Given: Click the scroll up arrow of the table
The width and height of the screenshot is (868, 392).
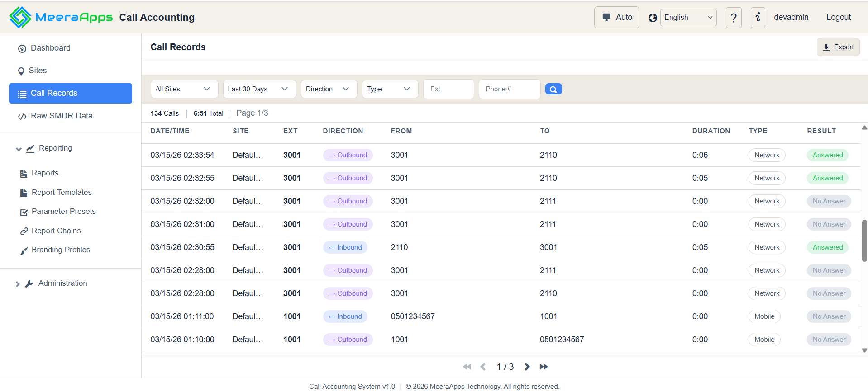Looking at the screenshot, I should pyautogui.click(x=864, y=128).
